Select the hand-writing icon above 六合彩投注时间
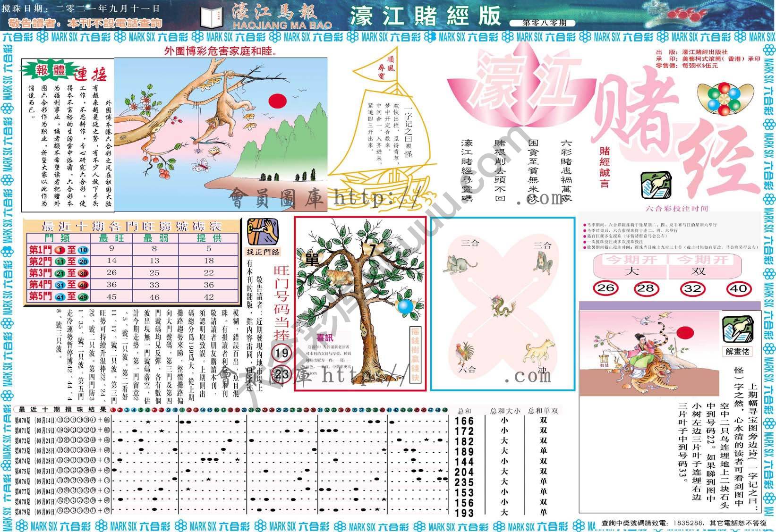 tap(657, 186)
